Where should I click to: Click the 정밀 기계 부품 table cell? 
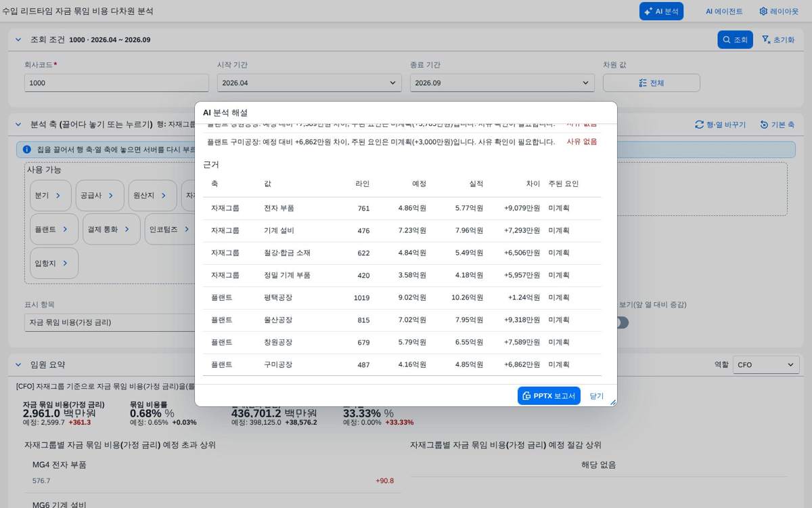pos(287,275)
